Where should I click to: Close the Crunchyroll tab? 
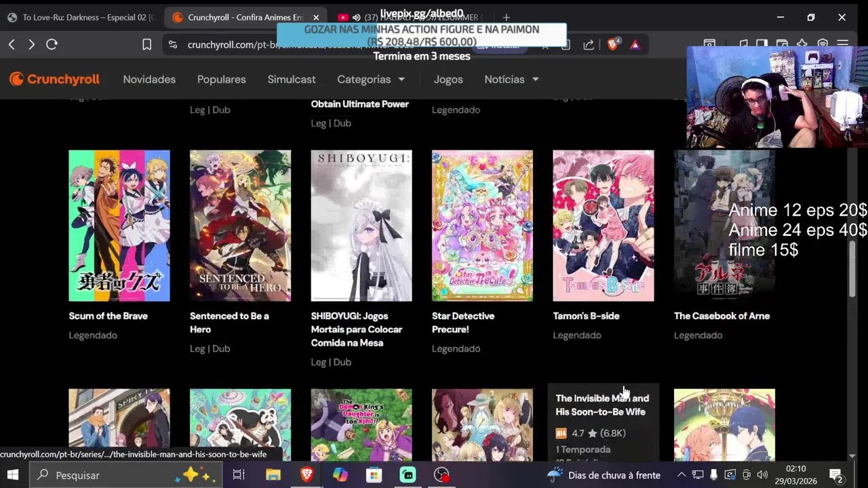tap(316, 18)
